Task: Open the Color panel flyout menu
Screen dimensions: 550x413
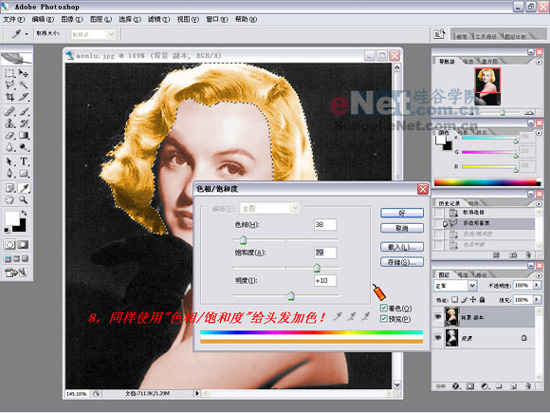Action: (x=539, y=133)
